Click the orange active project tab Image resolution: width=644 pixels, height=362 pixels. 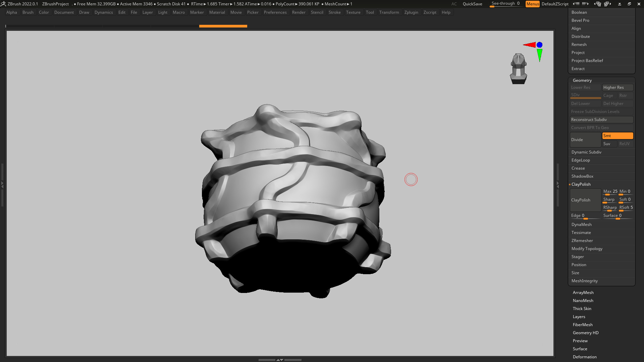(223, 26)
